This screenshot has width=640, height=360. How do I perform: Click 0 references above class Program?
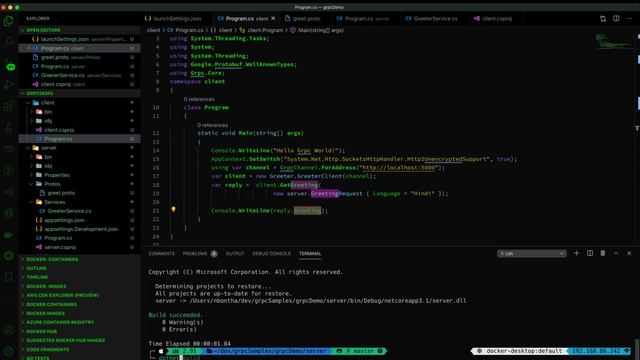(199, 99)
